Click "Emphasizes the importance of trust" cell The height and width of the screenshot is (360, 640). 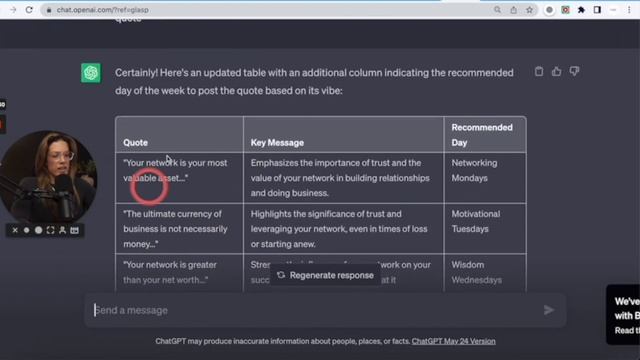pos(343,178)
